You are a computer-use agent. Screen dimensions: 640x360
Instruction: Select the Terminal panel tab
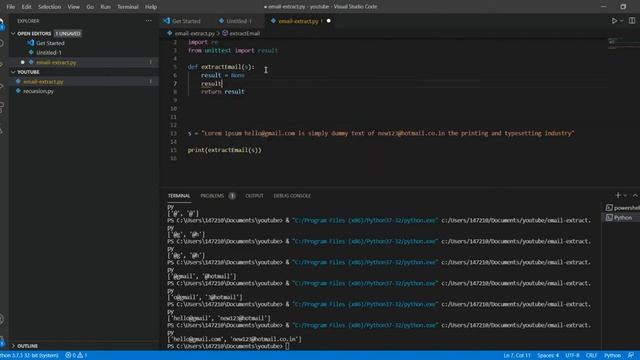pyautogui.click(x=179, y=196)
